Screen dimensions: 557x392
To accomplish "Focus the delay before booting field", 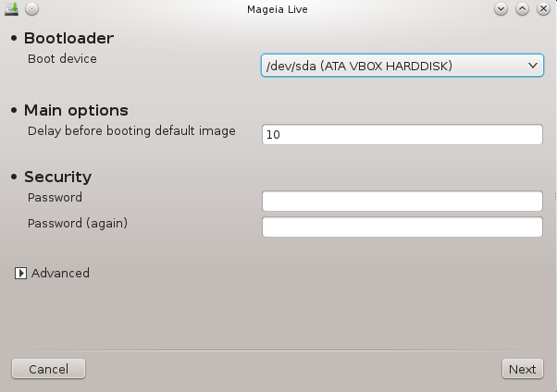I will (x=402, y=134).
